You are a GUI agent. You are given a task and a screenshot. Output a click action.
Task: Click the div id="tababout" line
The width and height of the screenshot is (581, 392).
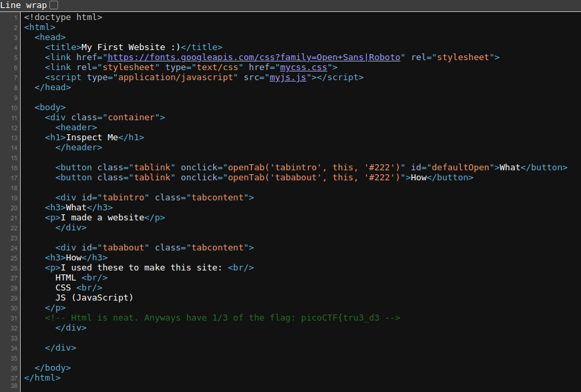(x=154, y=247)
